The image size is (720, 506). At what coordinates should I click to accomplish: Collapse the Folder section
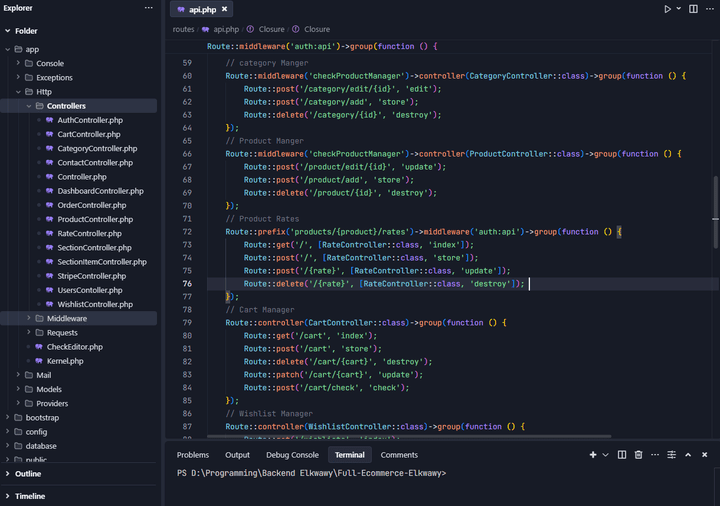tap(8, 31)
